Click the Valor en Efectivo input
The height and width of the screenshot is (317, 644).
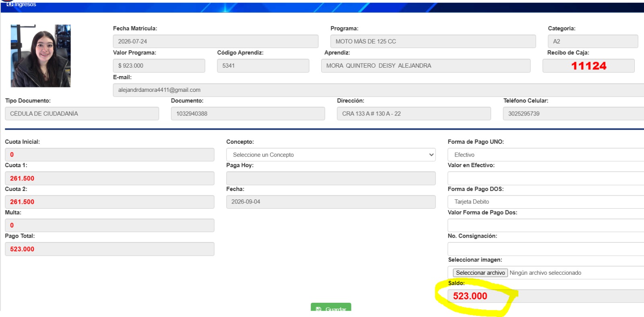point(546,178)
